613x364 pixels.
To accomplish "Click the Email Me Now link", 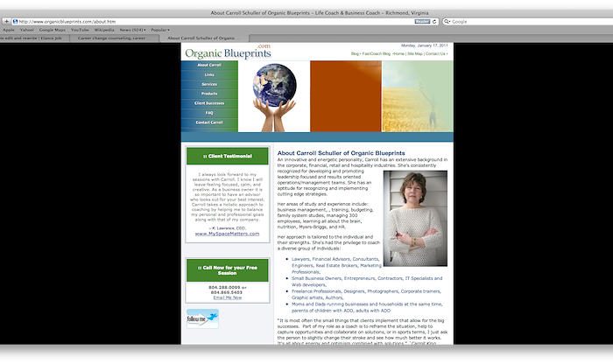I will (228, 297).
